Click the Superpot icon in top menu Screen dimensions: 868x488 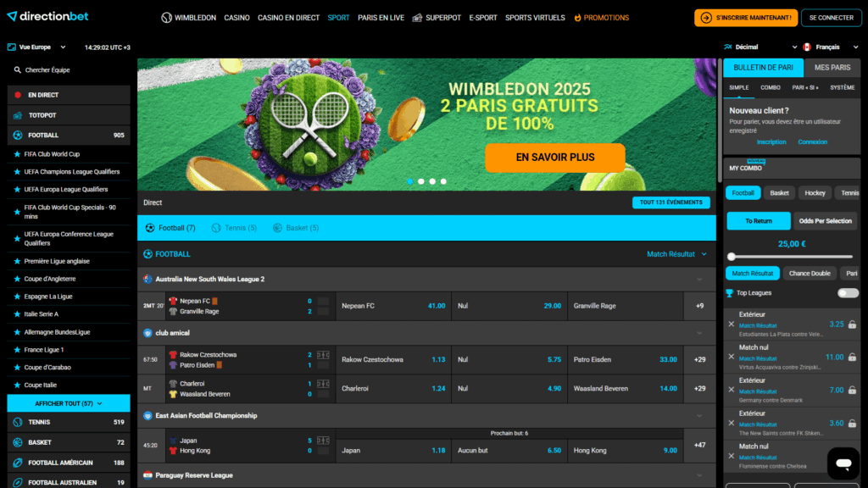click(x=417, y=18)
